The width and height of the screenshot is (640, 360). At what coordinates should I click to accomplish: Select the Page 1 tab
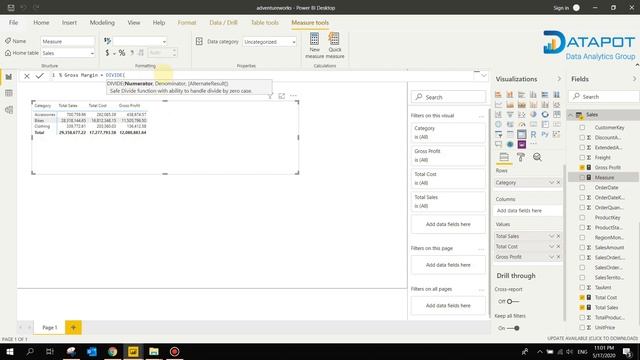click(50, 327)
